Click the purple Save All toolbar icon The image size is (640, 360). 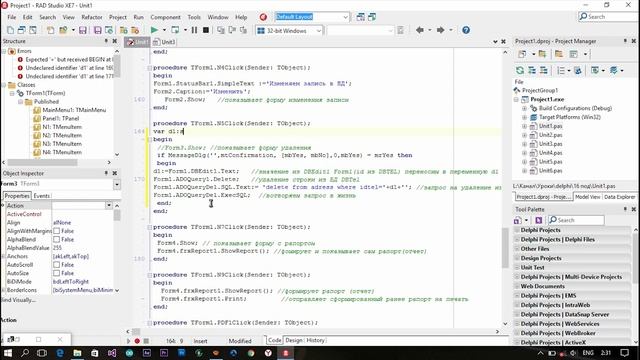98,30
